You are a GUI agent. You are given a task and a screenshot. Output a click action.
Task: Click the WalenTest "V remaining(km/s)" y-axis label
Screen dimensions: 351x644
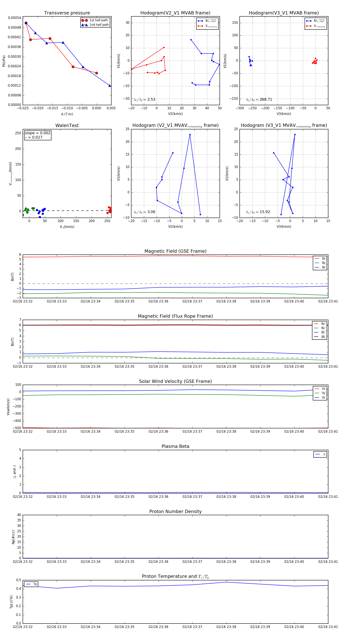[10, 173]
